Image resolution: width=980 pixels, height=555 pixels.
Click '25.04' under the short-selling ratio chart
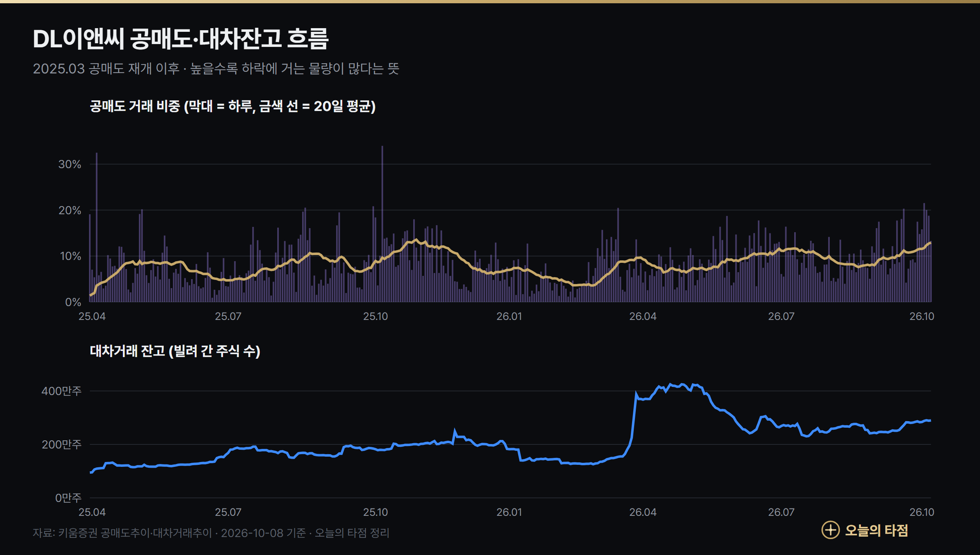[92, 316]
